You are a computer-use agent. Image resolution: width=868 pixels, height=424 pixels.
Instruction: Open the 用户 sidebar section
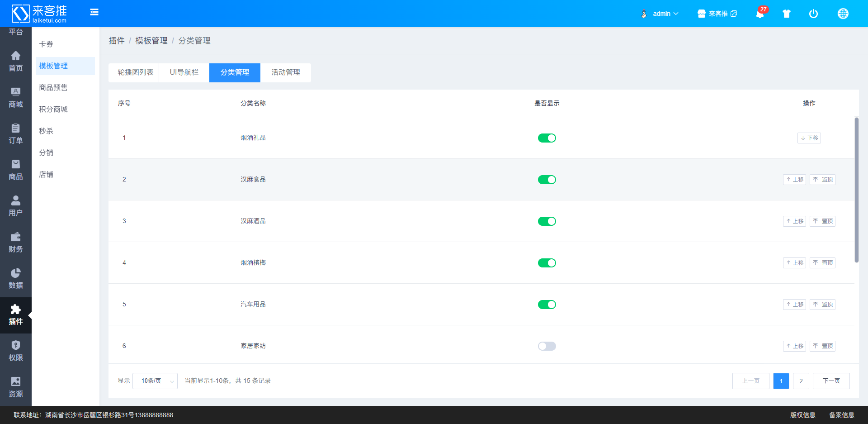tap(16, 206)
